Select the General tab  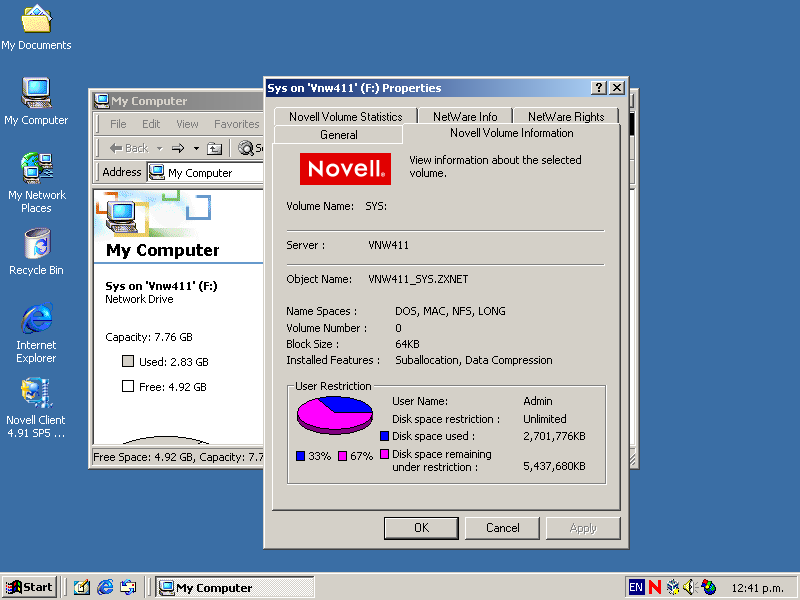click(x=338, y=135)
